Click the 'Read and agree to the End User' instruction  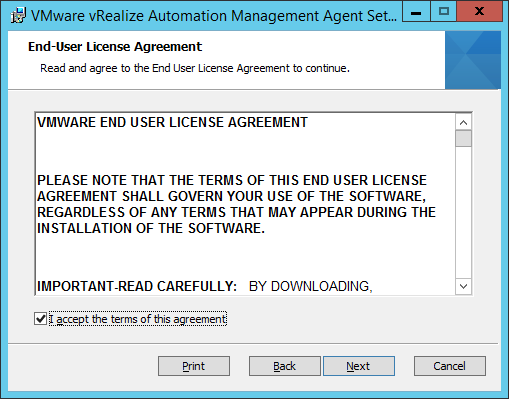195,68
